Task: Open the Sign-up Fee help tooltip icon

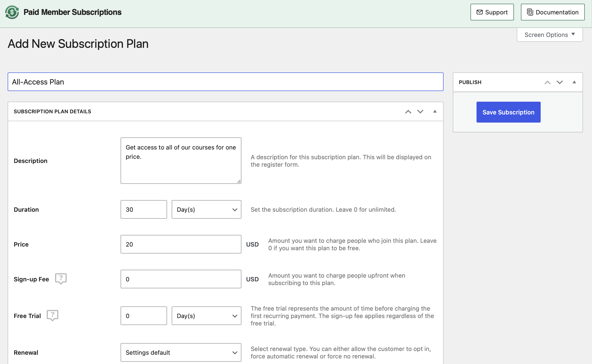Action: point(61,279)
